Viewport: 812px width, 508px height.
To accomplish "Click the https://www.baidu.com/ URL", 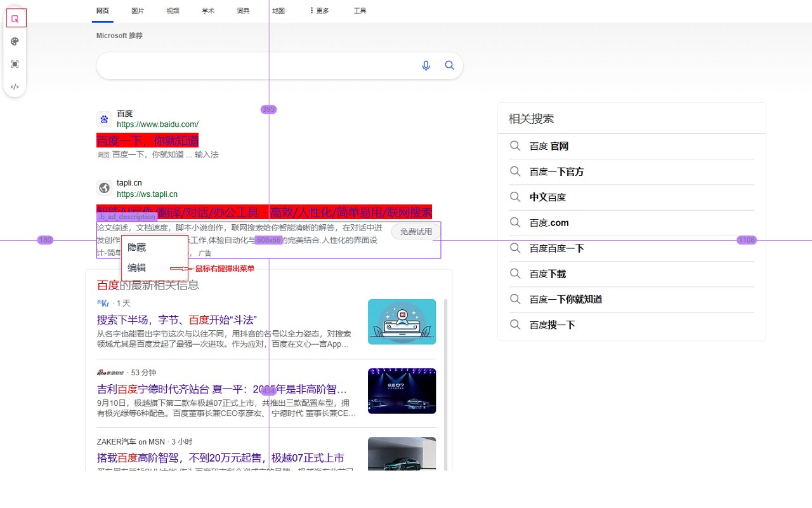I will [x=157, y=124].
